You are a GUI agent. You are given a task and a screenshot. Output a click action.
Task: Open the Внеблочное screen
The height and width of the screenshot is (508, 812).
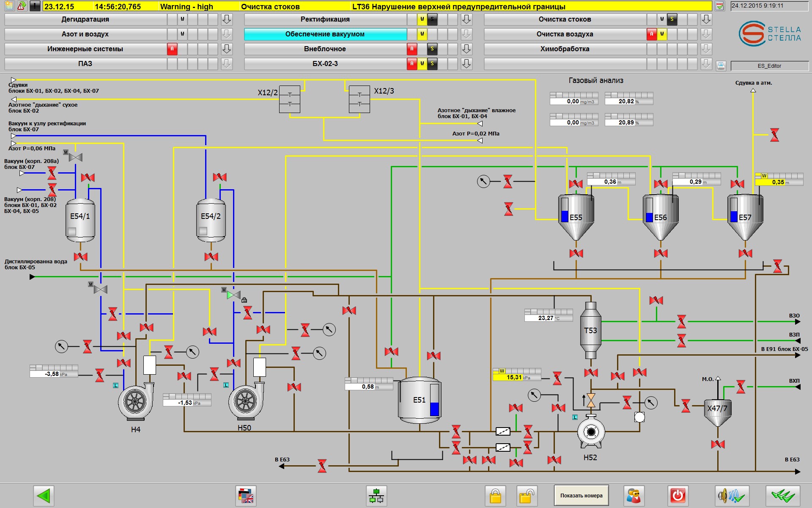[325, 49]
